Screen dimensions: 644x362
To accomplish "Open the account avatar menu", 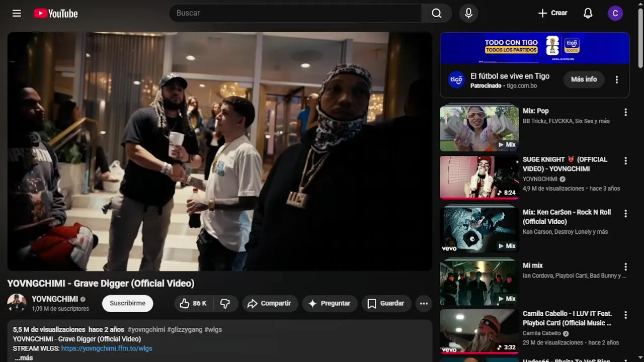I will point(615,13).
